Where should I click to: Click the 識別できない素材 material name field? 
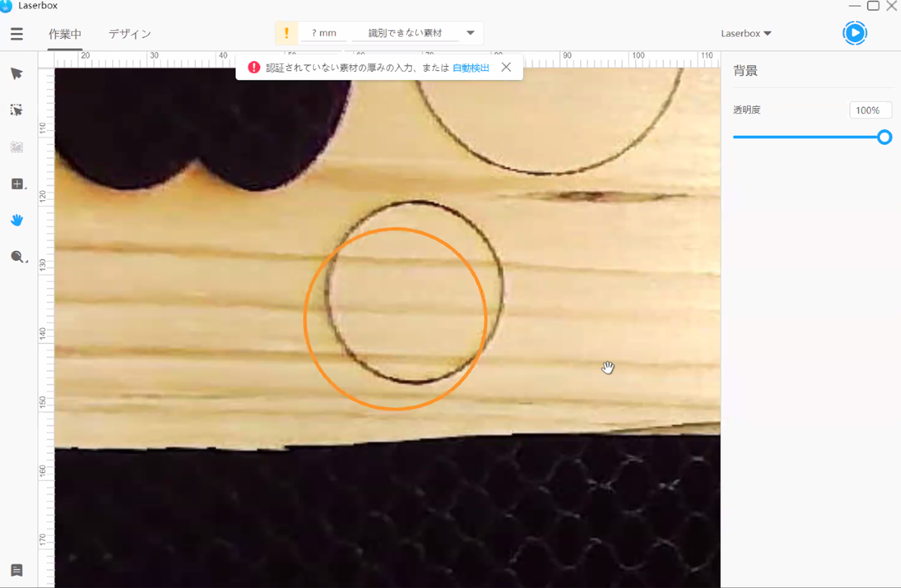(405, 33)
